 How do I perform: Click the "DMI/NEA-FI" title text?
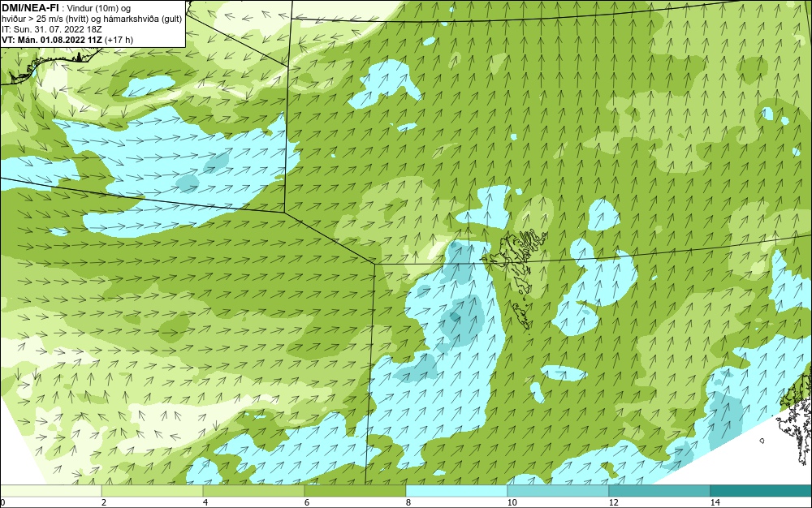[x=30, y=8]
